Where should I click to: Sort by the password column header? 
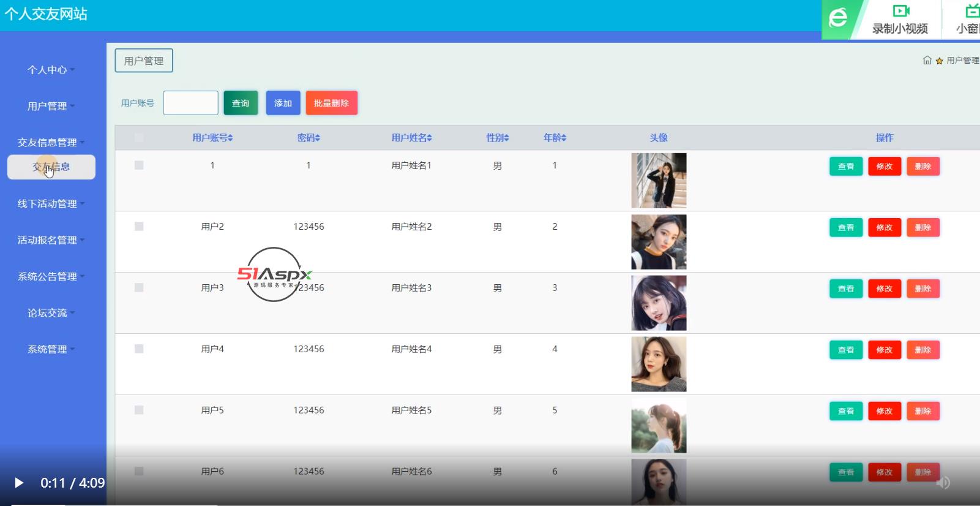(x=309, y=138)
